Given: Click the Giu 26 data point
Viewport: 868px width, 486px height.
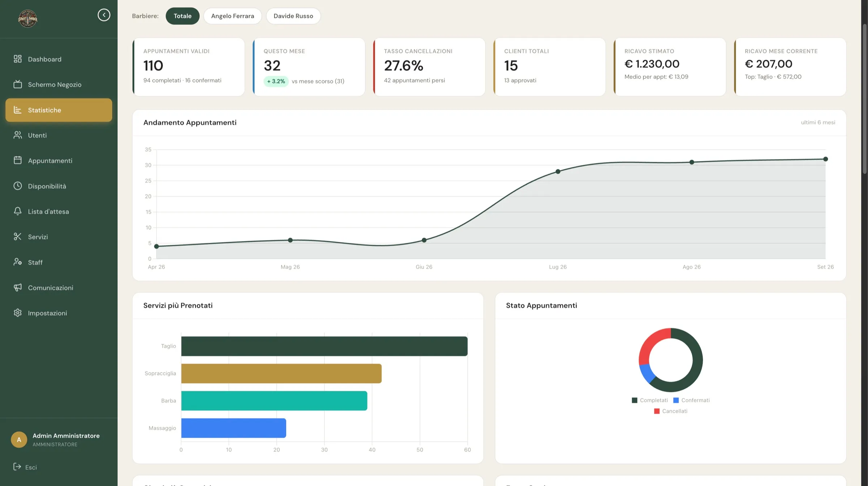Looking at the screenshot, I should (x=424, y=240).
